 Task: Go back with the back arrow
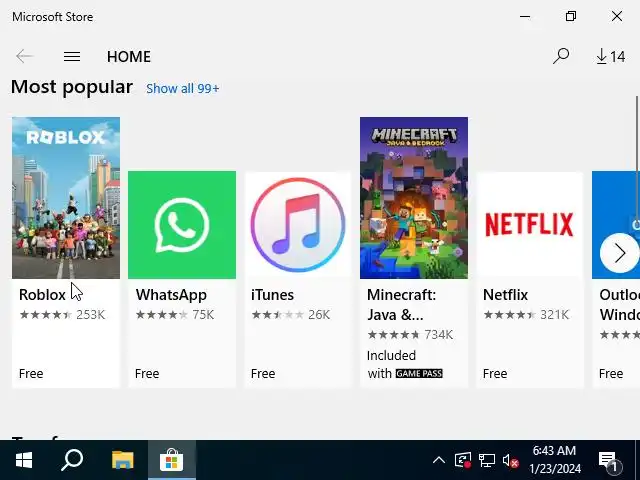point(24,56)
